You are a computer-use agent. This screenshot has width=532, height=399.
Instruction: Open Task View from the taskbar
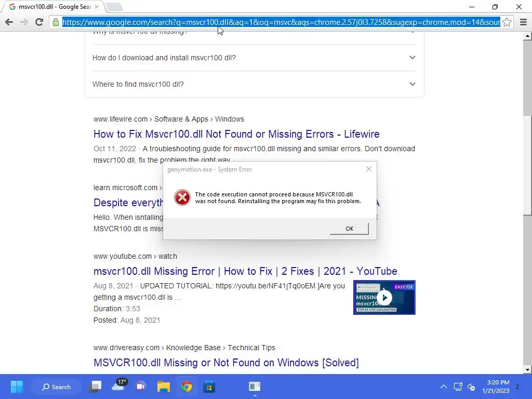coord(96,387)
